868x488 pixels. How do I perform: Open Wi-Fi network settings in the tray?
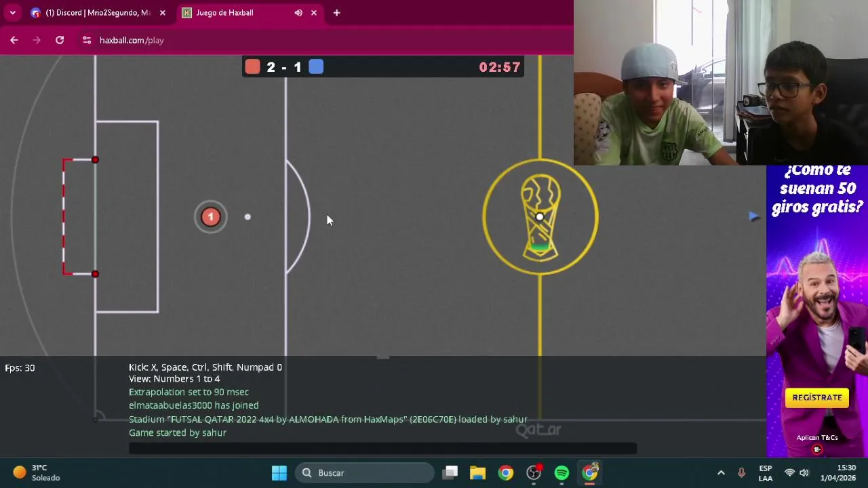pos(789,473)
